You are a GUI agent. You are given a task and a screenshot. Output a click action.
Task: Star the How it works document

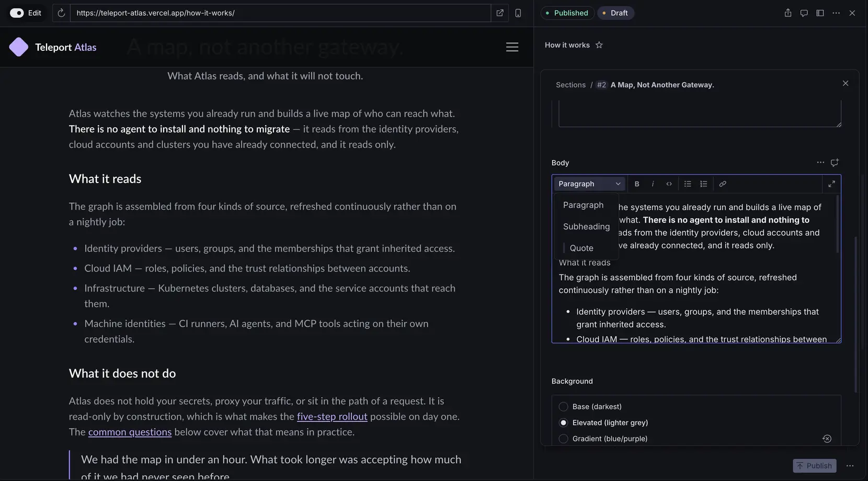coord(599,45)
